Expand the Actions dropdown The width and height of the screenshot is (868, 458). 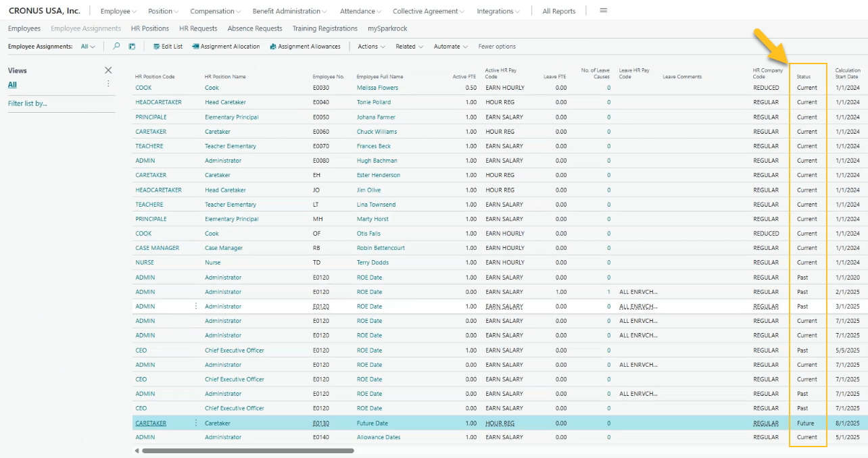370,46
